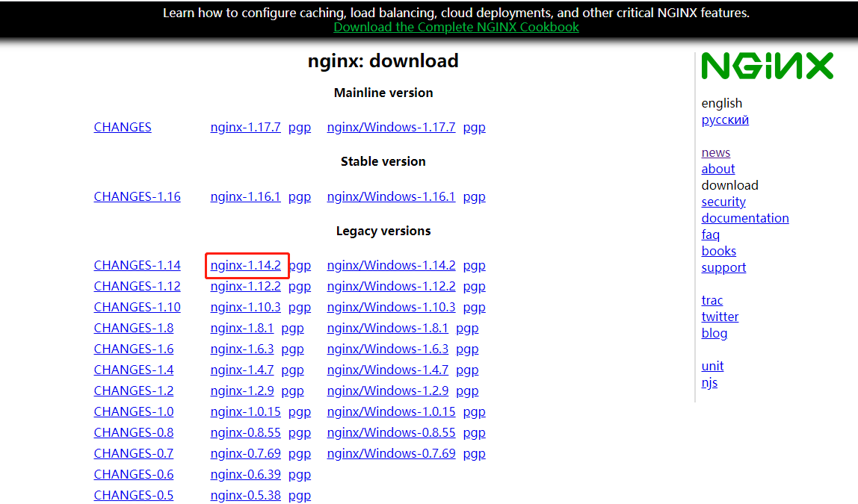858x504 pixels.
Task: Open the support page
Action: coord(723,267)
